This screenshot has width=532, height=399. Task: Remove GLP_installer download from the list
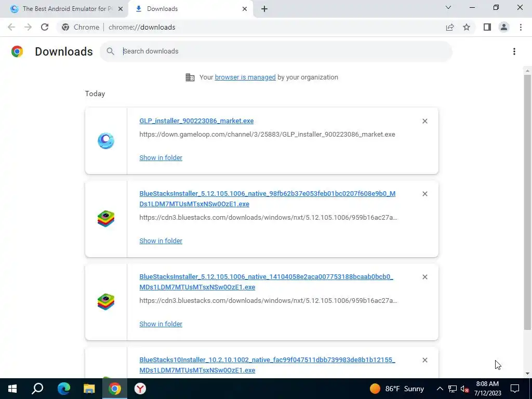click(425, 121)
